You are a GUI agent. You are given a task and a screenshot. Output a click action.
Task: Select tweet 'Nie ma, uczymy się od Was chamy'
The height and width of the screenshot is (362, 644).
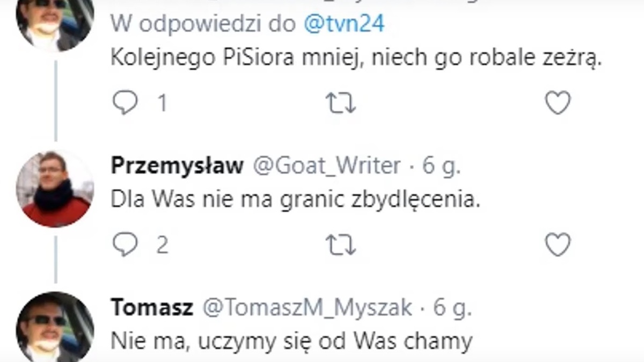tap(291, 341)
